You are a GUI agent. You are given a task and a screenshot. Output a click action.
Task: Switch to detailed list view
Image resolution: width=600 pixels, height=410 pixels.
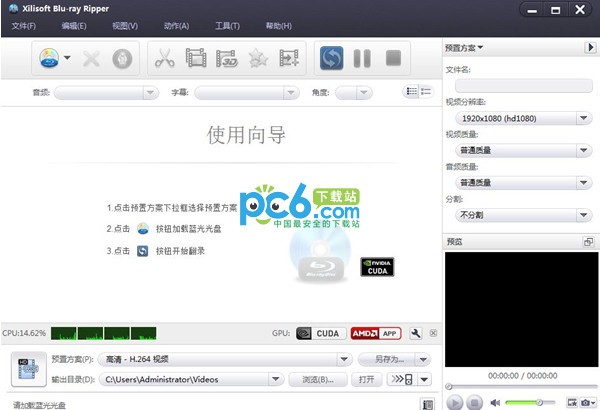click(411, 91)
